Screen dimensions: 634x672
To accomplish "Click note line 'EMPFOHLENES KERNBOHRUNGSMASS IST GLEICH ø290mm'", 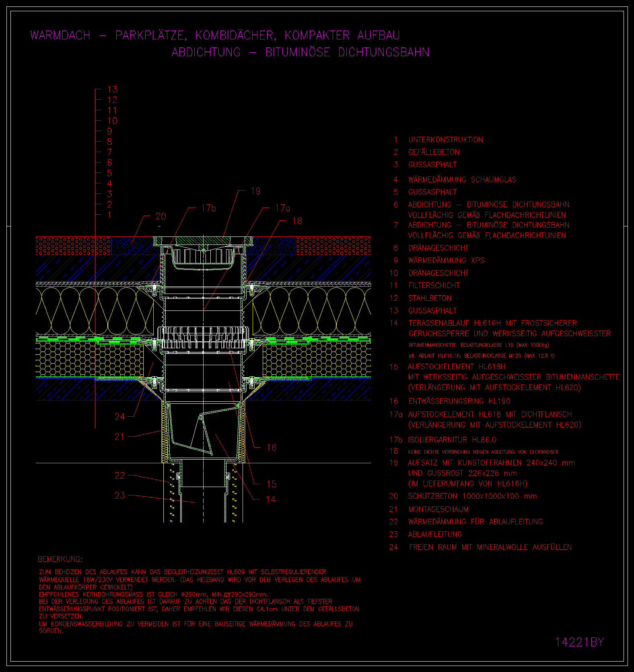I will coord(153,594).
